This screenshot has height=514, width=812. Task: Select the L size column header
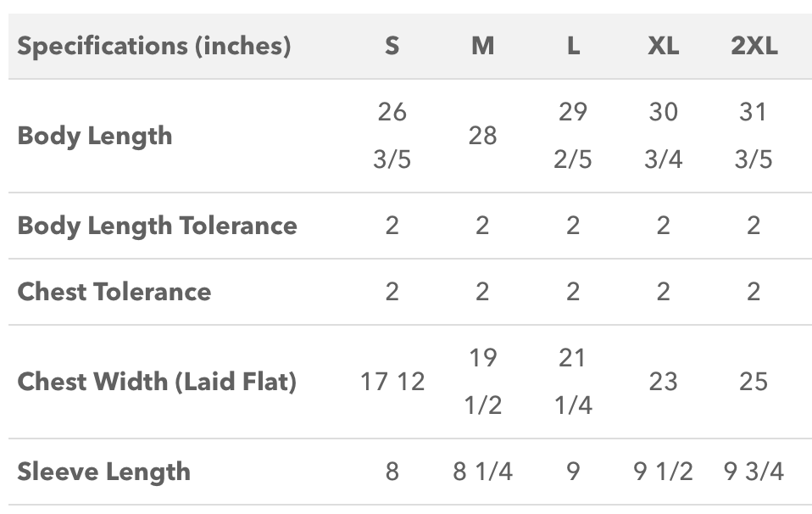tap(573, 46)
